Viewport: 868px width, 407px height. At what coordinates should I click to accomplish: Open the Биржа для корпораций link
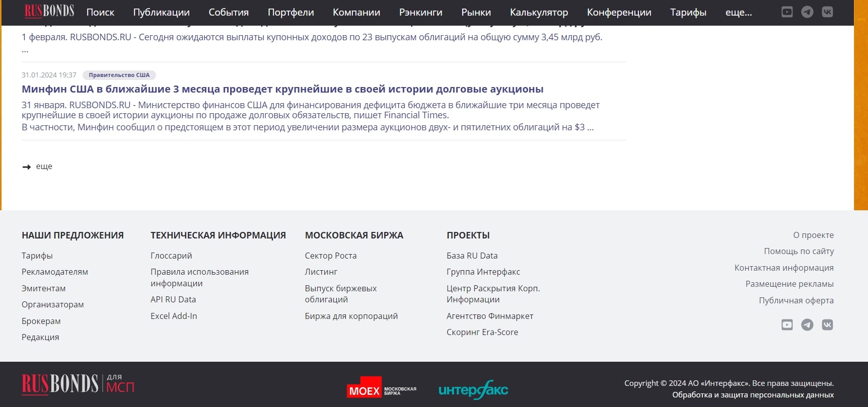tap(351, 316)
